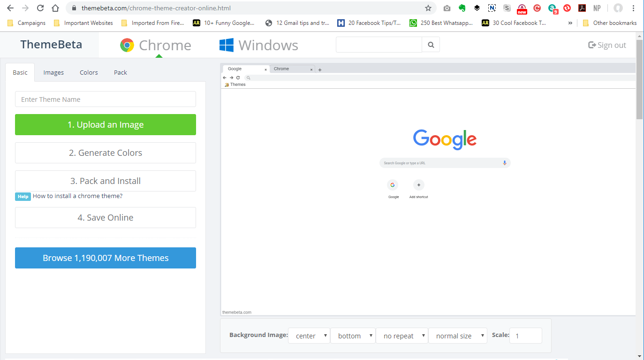Switch to the Images tab
This screenshot has height=360, width=644.
pyautogui.click(x=53, y=72)
